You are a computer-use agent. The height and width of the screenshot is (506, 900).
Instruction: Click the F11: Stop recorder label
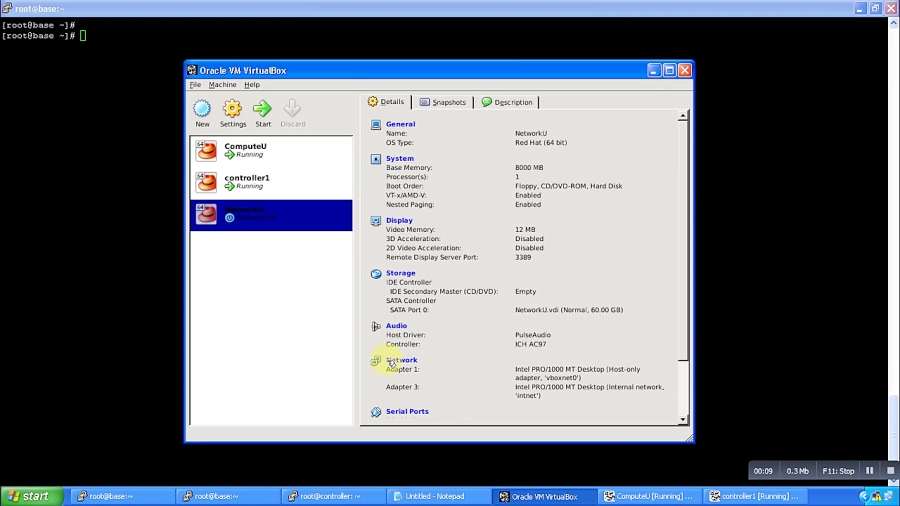click(x=838, y=471)
